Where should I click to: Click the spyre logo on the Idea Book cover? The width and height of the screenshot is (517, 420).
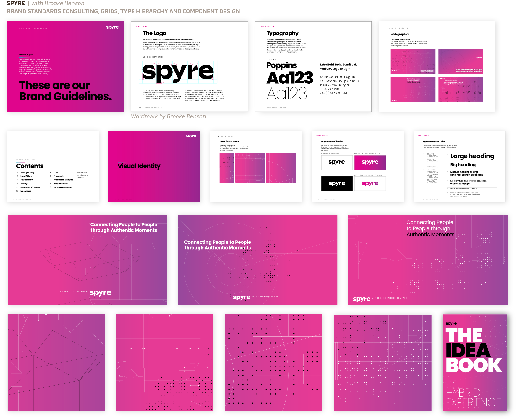click(451, 323)
